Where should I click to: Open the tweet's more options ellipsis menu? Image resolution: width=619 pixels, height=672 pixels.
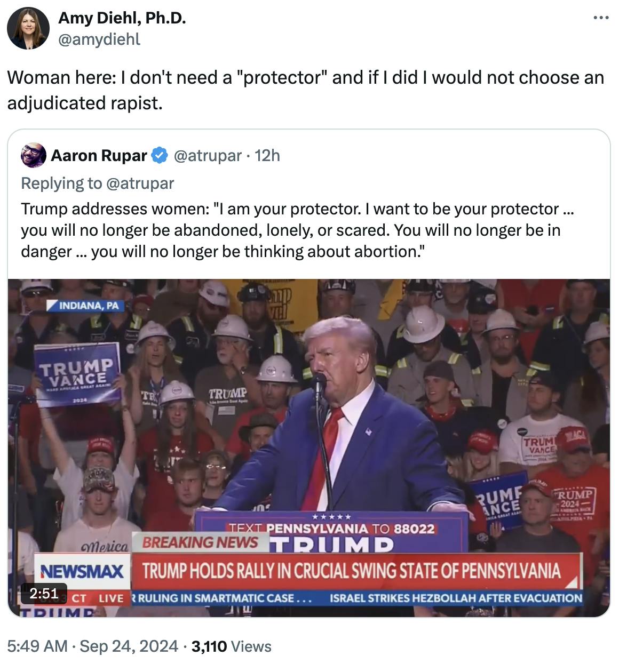(601, 19)
